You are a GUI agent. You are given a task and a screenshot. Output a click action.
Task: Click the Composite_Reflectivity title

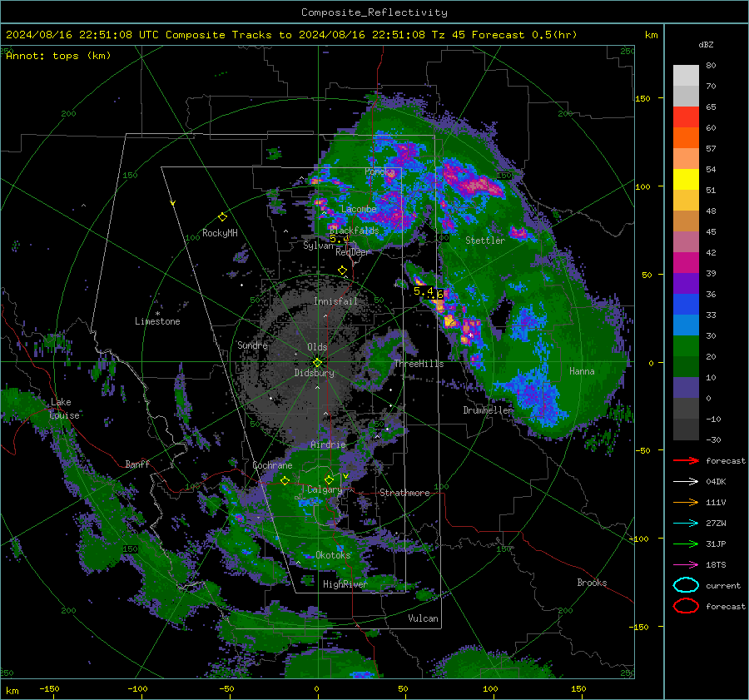tap(374, 12)
